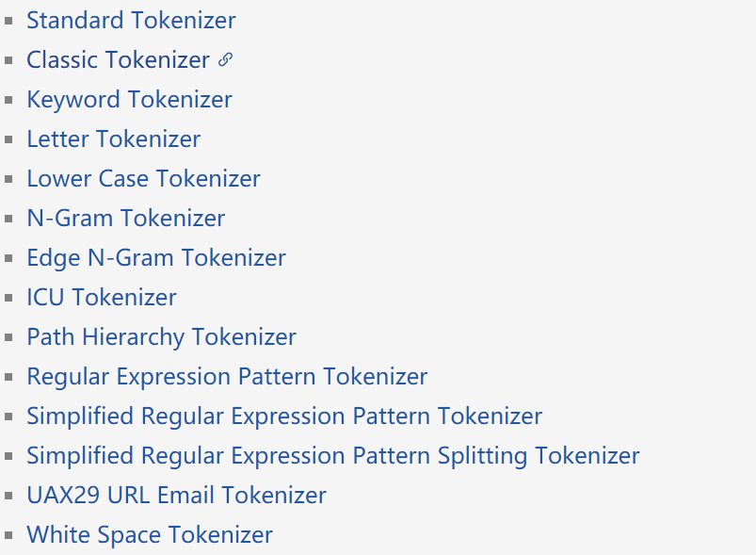
Task: Open the Standard Tokenizer link
Action: (x=131, y=20)
